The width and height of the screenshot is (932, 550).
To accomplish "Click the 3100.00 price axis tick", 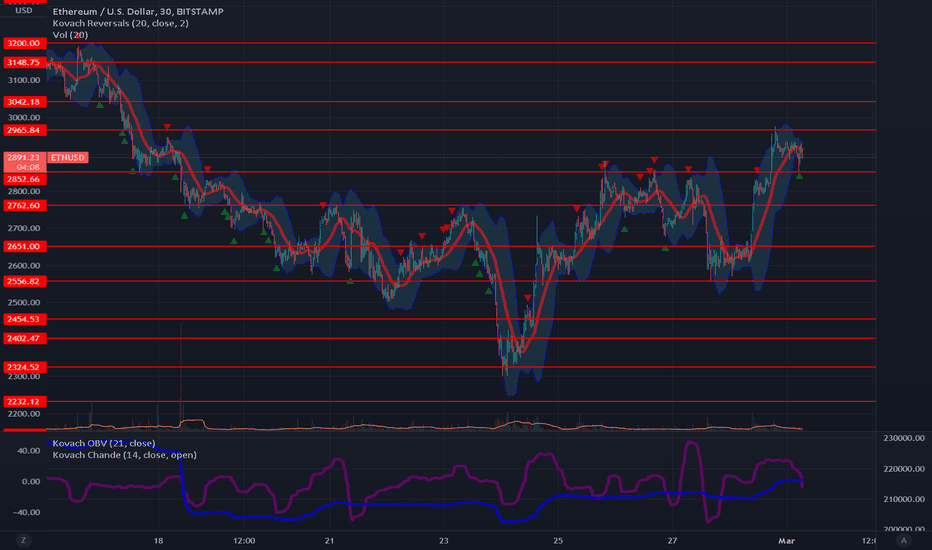I will [x=24, y=80].
